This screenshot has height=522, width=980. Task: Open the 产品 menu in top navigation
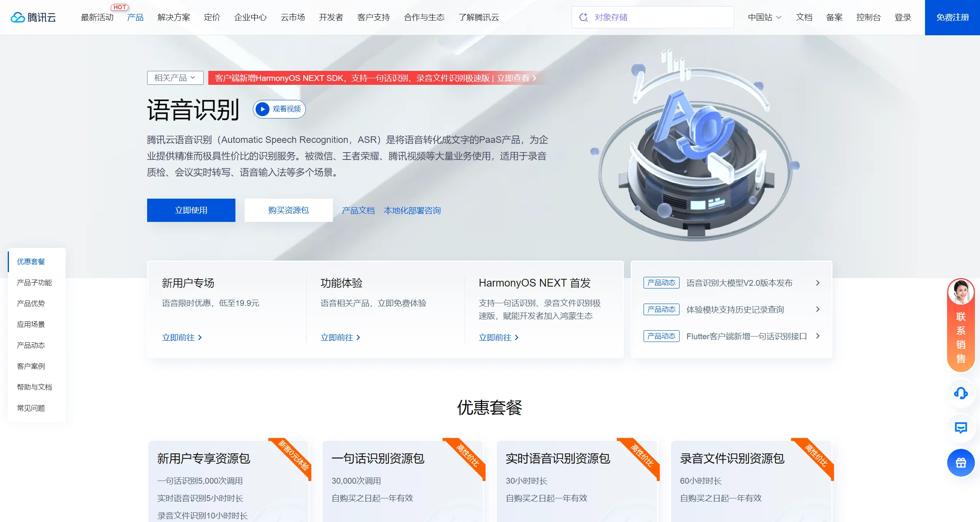click(135, 17)
